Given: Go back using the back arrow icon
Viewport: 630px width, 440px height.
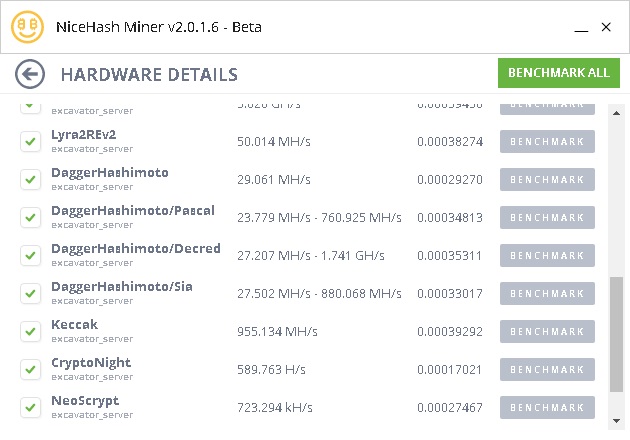Looking at the screenshot, I should click(x=30, y=74).
